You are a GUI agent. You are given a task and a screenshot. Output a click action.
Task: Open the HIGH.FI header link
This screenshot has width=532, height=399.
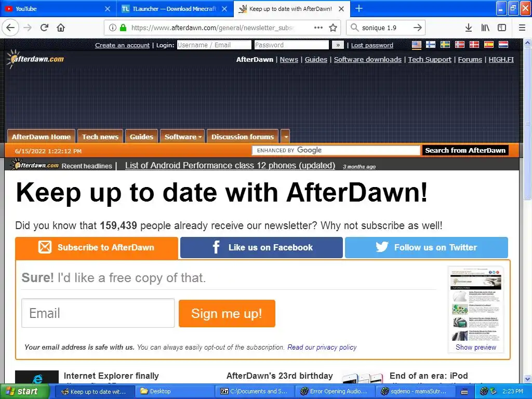[501, 59]
